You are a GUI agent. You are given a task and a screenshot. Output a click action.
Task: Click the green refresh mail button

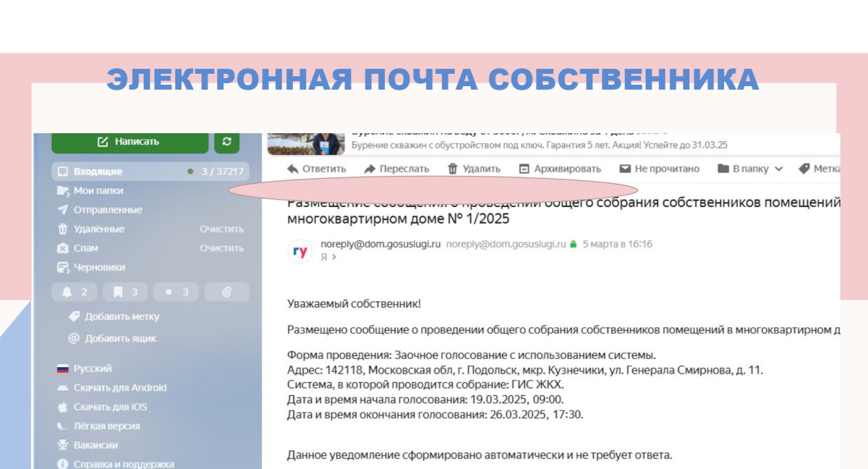coord(226,142)
